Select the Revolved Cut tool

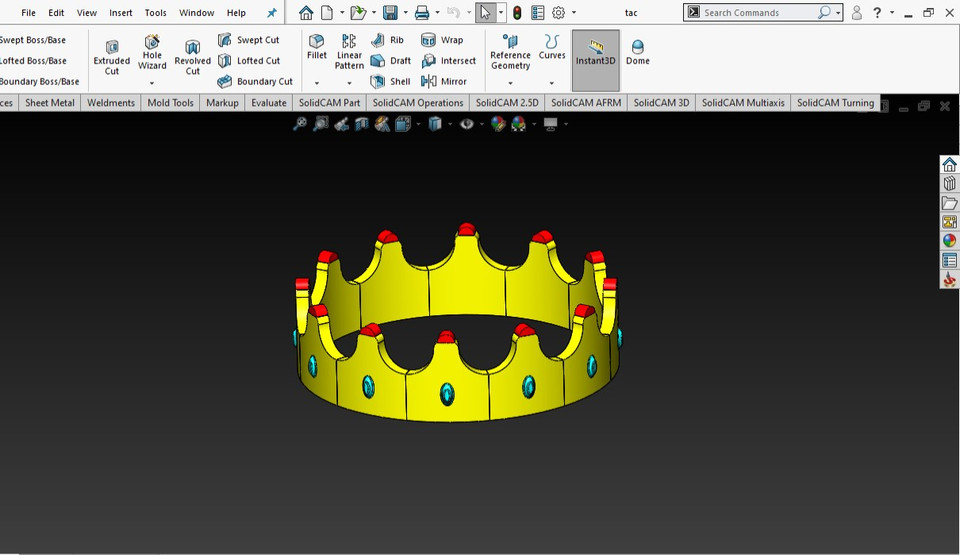coord(192,58)
